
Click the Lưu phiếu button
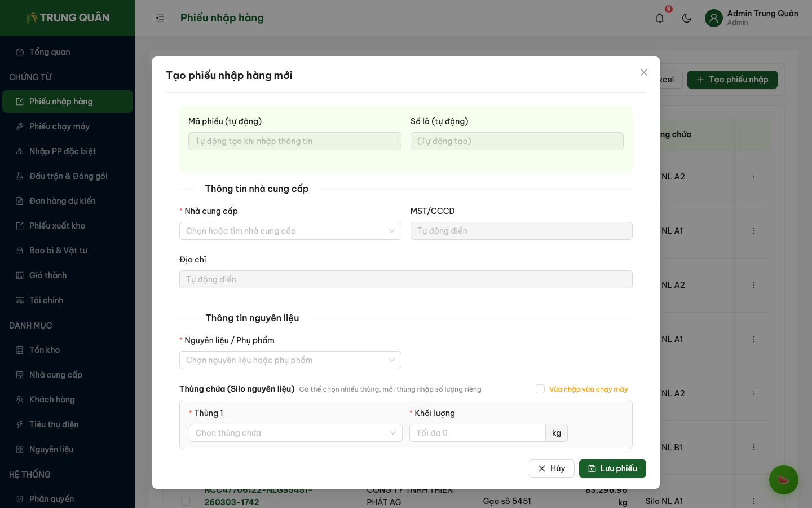click(612, 468)
